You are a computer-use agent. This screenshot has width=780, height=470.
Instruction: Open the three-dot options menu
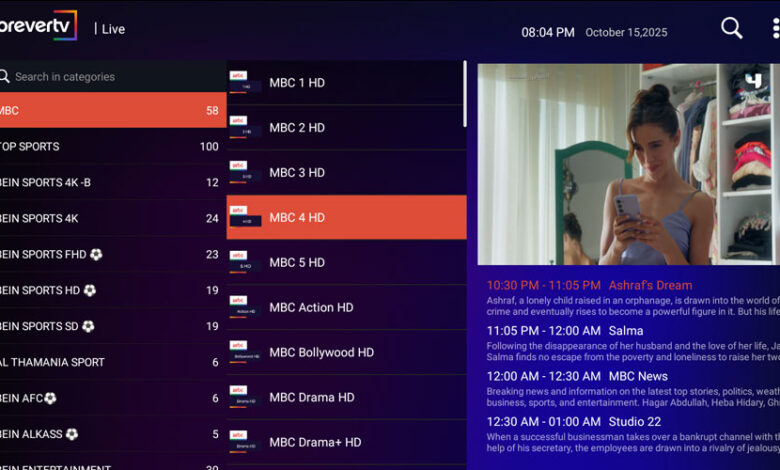(x=776, y=29)
